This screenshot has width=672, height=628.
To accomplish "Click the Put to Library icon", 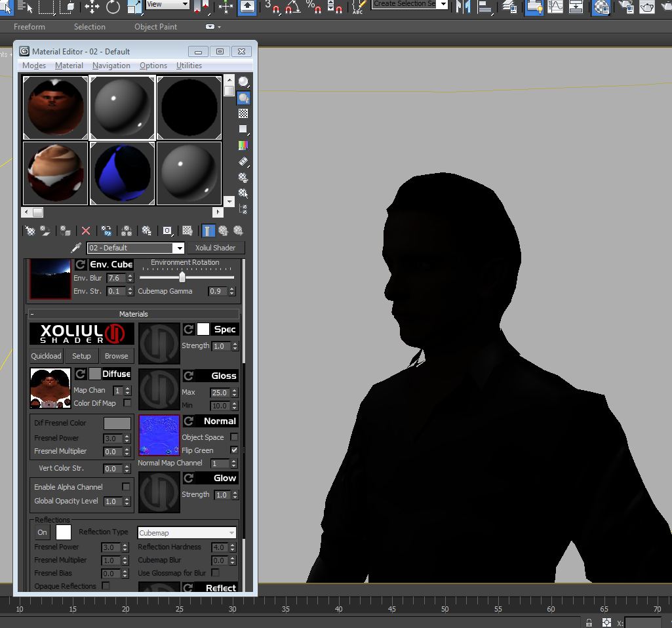I will point(147,231).
